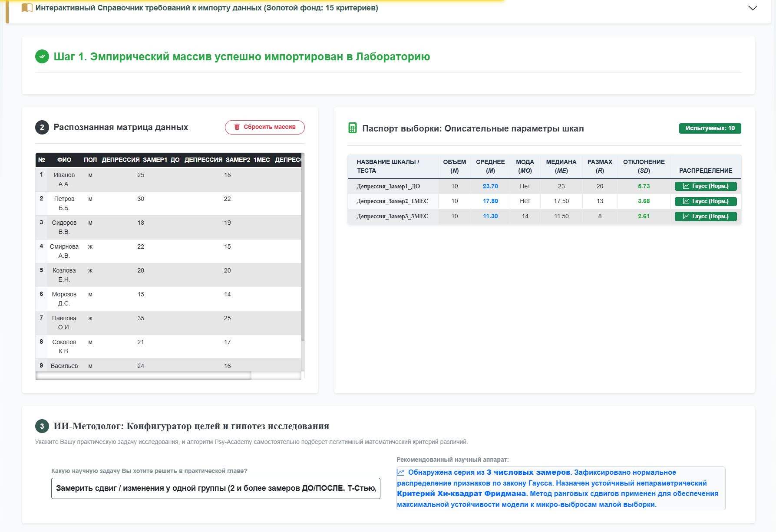
Task: Click the green checkmark icon at Шаг 1
Action: [42, 56]
